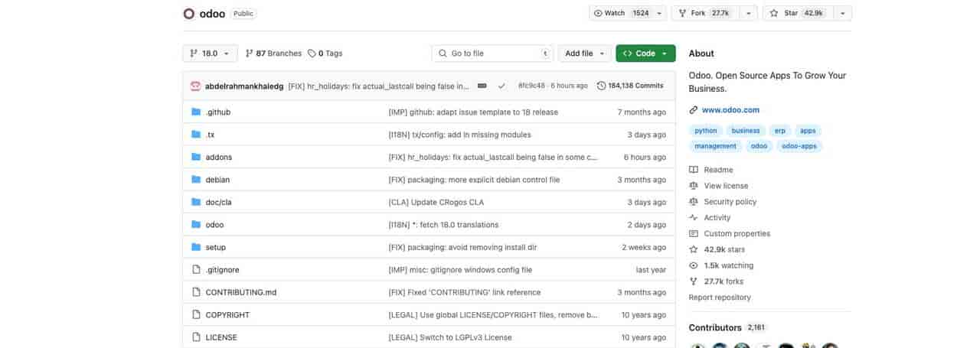Open the odoo folder icon
This screenshot has height=348, width=980.
(196, 225)
